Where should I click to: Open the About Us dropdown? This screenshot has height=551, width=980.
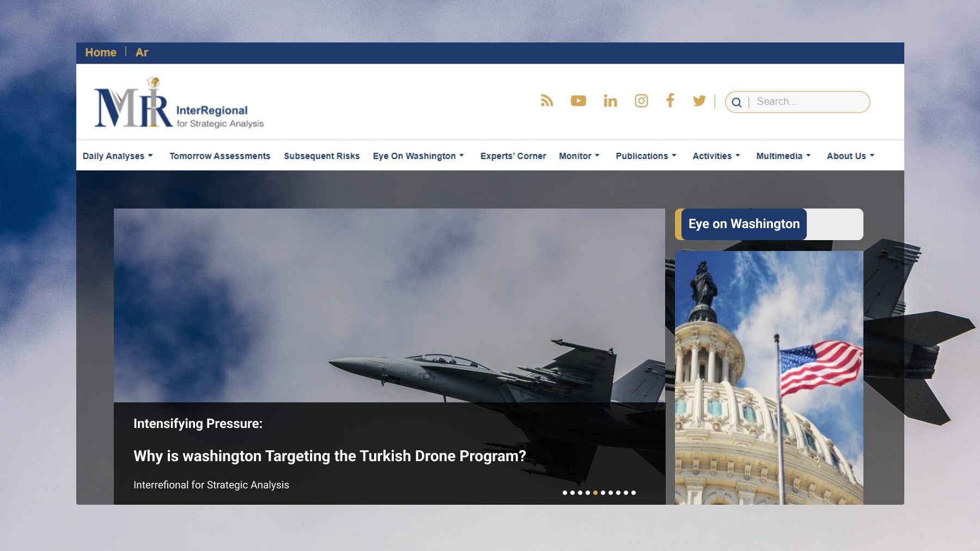click(850, 156)
